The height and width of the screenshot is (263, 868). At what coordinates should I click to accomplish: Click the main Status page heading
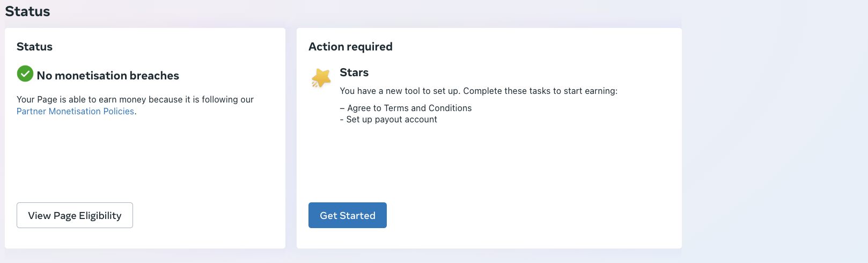pos(27,11)
